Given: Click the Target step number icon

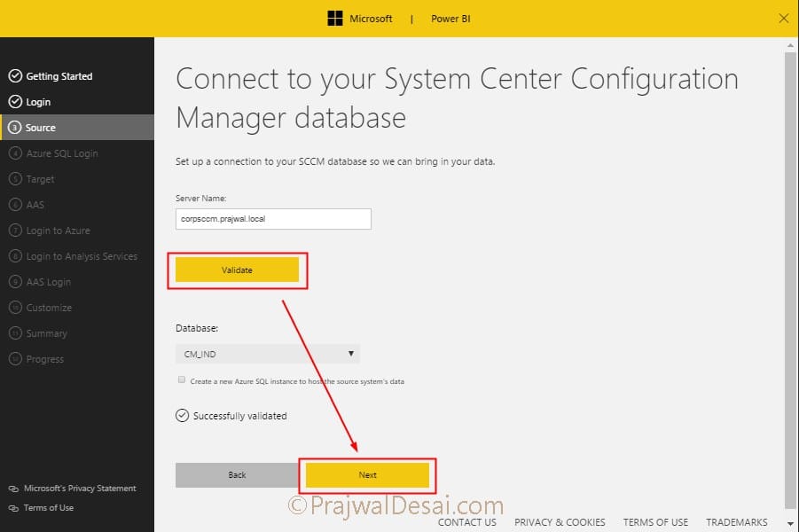Looking at the screenshot, I should click(15, 179).
